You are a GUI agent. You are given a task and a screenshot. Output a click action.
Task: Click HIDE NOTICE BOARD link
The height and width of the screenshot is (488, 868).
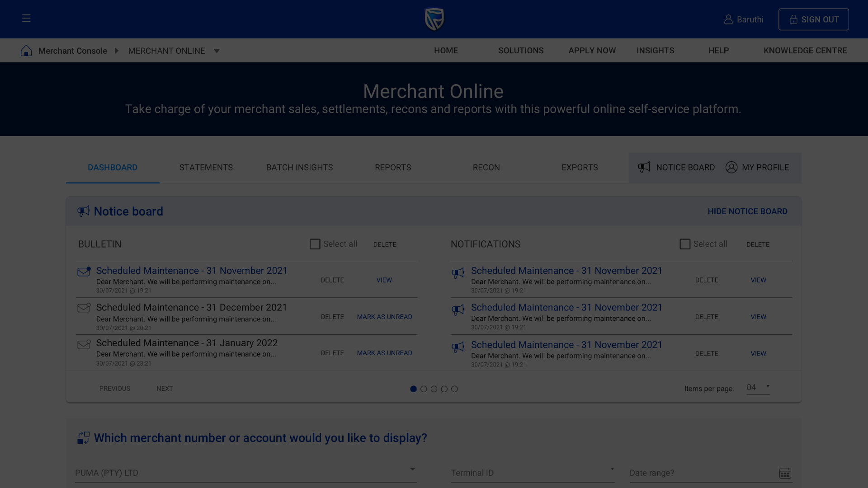tap(747, 211)
